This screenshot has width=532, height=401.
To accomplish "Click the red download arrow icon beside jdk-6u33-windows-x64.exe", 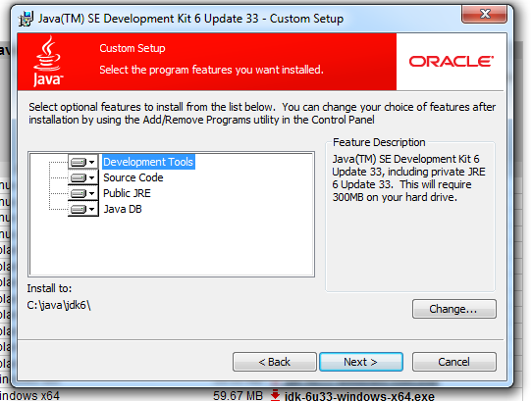I will 275,395.
